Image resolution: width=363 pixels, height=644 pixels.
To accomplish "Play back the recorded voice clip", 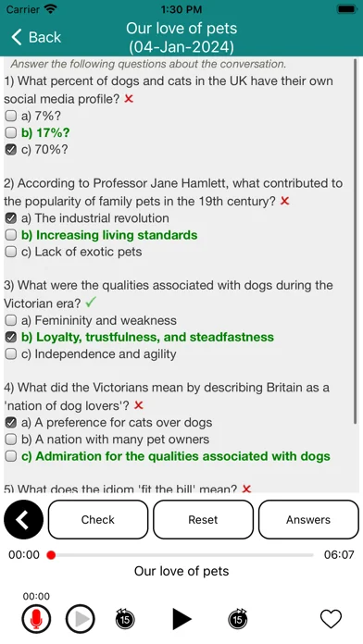I will click(81, 619).
